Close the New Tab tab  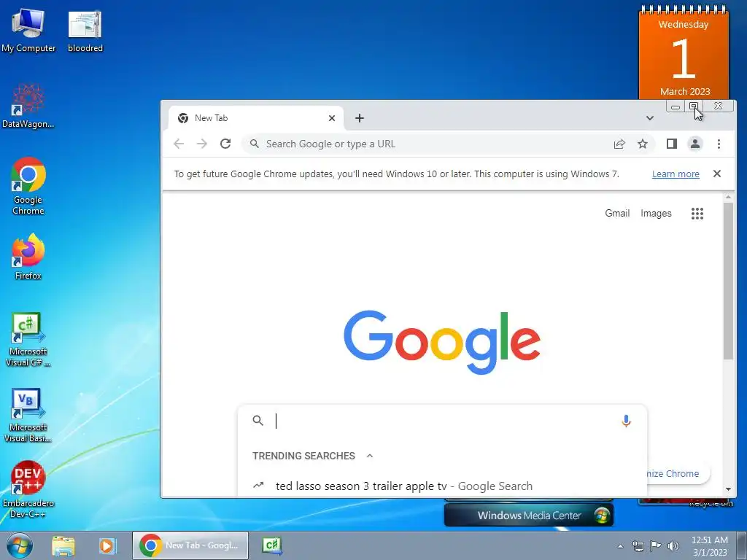point(332,118)
